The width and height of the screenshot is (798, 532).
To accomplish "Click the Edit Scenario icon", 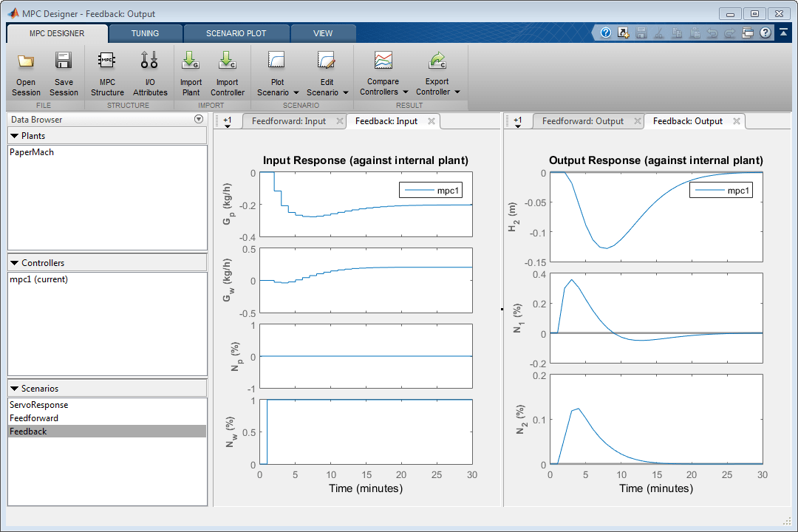I will pyautogui.click(x=327, y=60).
